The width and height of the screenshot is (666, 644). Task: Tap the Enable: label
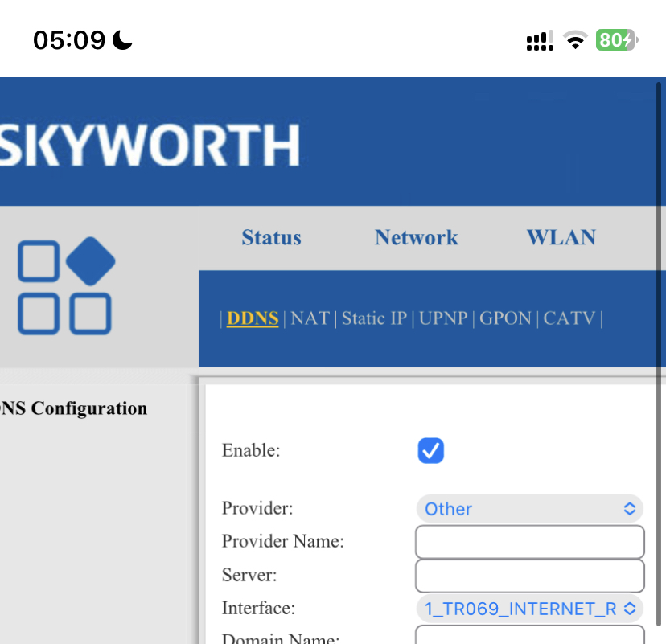[x=251, y=450]
